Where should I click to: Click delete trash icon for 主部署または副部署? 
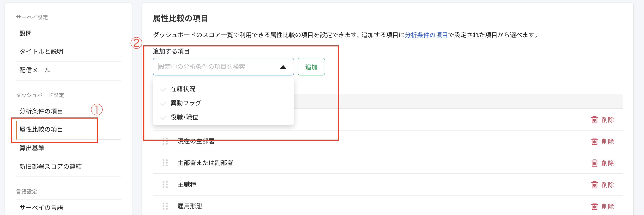point(594,163)
